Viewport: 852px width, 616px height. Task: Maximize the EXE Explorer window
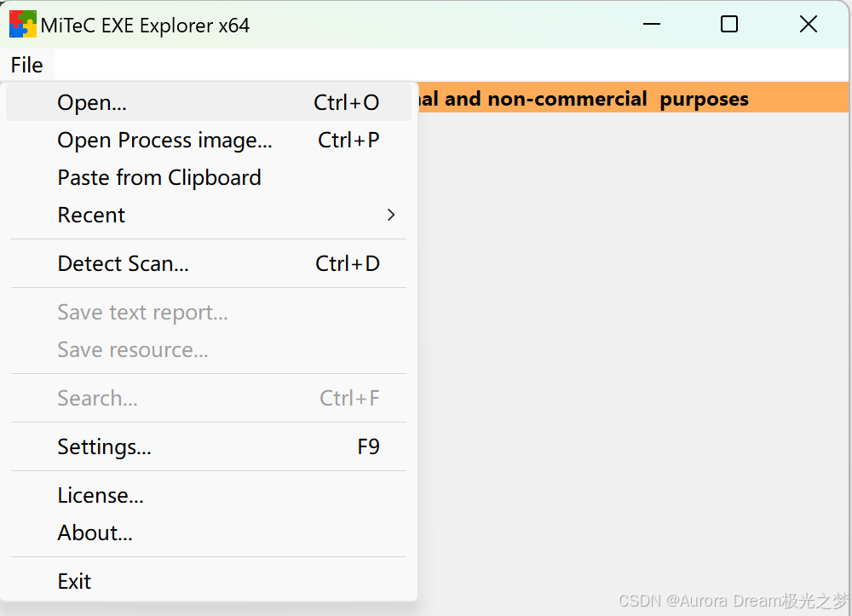coord(729,25)
